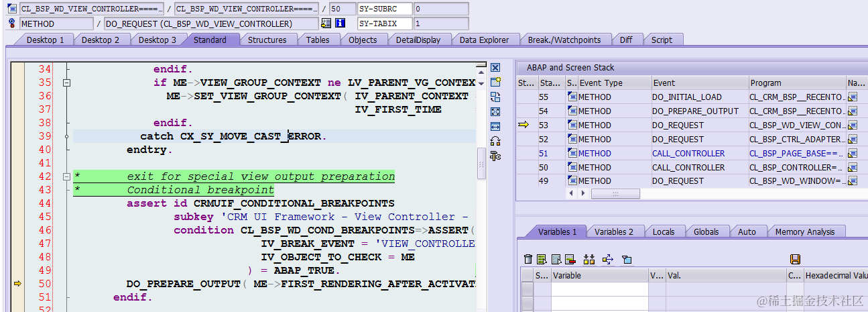868x312 pixels.
Task: Open navigation icon for stack level 53
Action: 853,125
